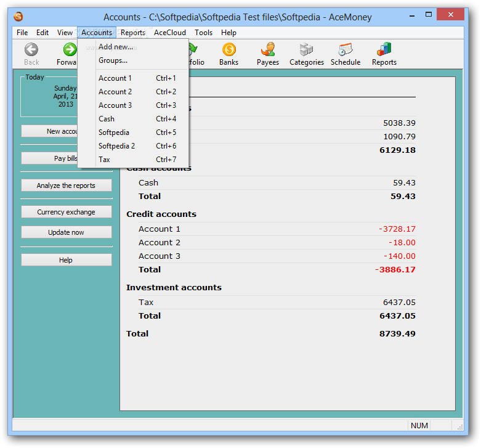The image size is (481, 448).
Task: Click the 5038.39 balance value
Action: pyautogui.click(x=400, y=123)
